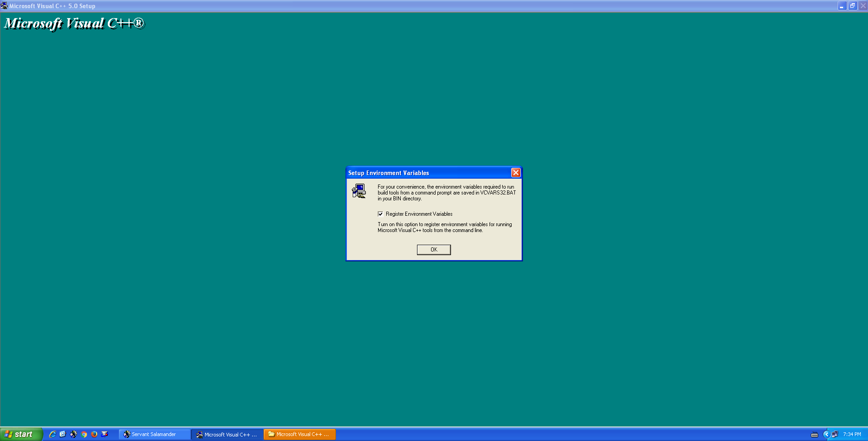
Task: Minimize the Visual C++ 5.0 Setup window
Action: (842, 6)
